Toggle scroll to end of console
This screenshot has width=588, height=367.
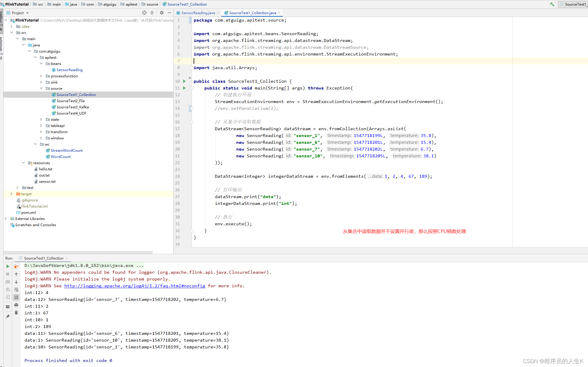click(16, 297)
